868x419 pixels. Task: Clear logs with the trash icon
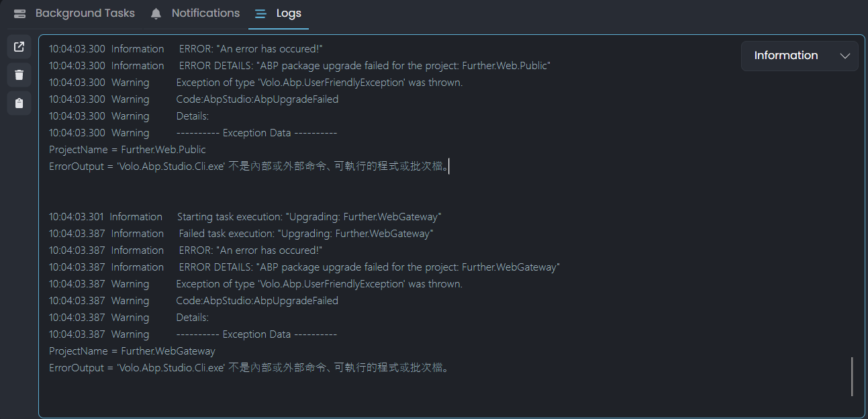pyautogui.click(x=19, y=75)
